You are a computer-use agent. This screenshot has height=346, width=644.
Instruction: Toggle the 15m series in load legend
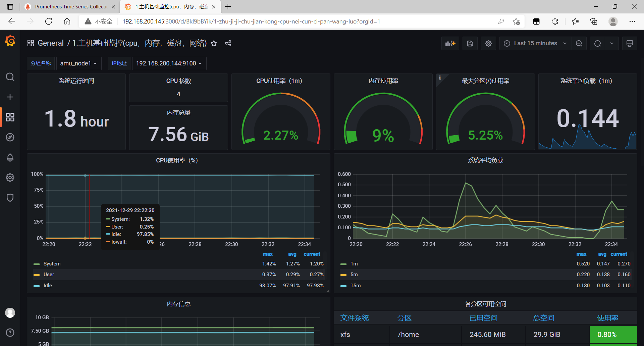356,286
